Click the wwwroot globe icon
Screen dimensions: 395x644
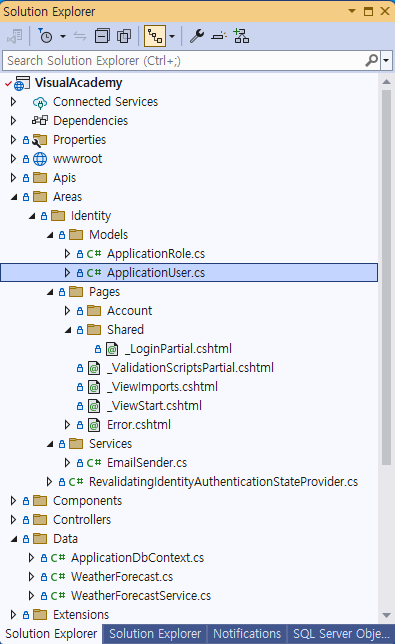[40, 159]
